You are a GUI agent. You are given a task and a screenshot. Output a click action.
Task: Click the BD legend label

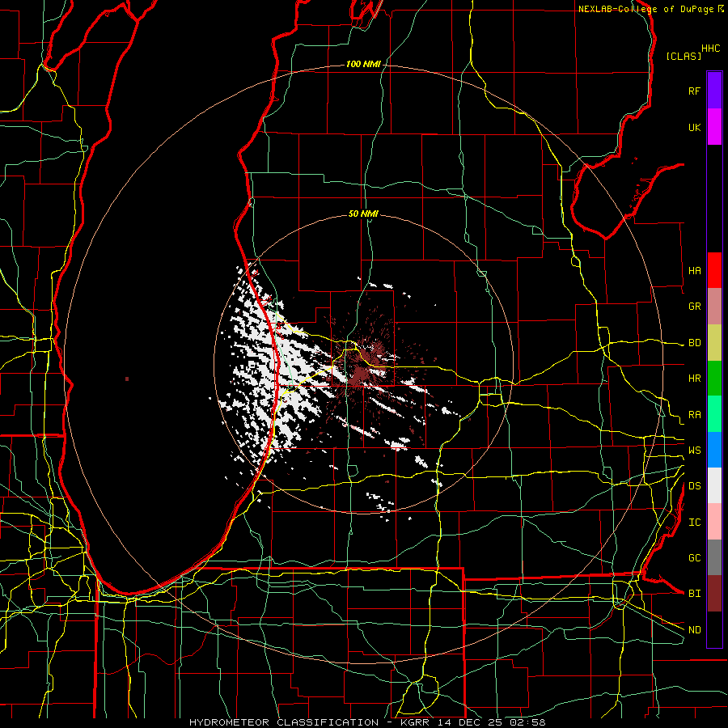[694, 343]
